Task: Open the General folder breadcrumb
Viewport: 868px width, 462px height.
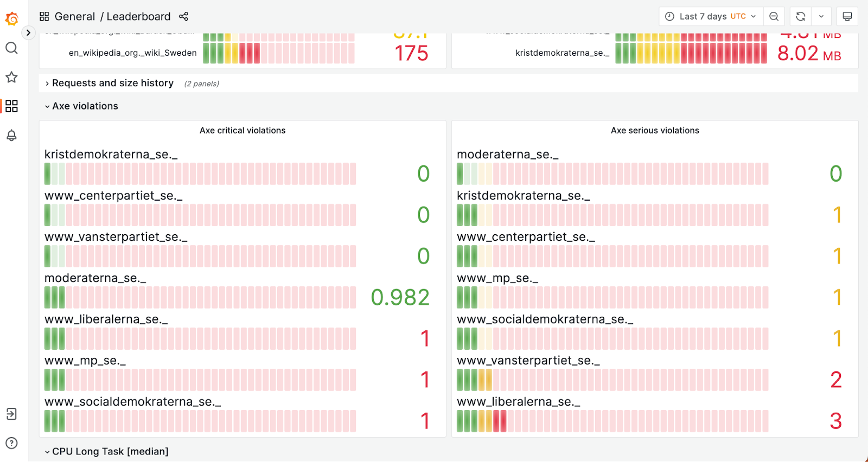Action: [75, 17]
